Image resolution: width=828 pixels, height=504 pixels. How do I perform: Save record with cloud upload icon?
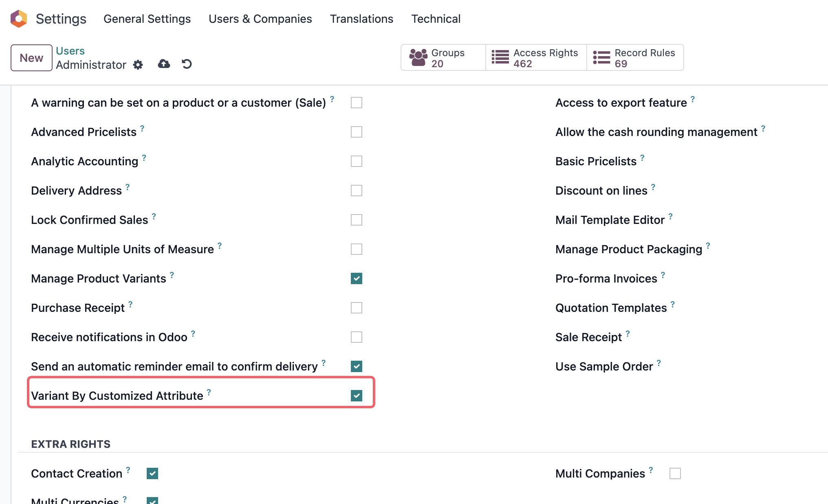pos(164,64)
